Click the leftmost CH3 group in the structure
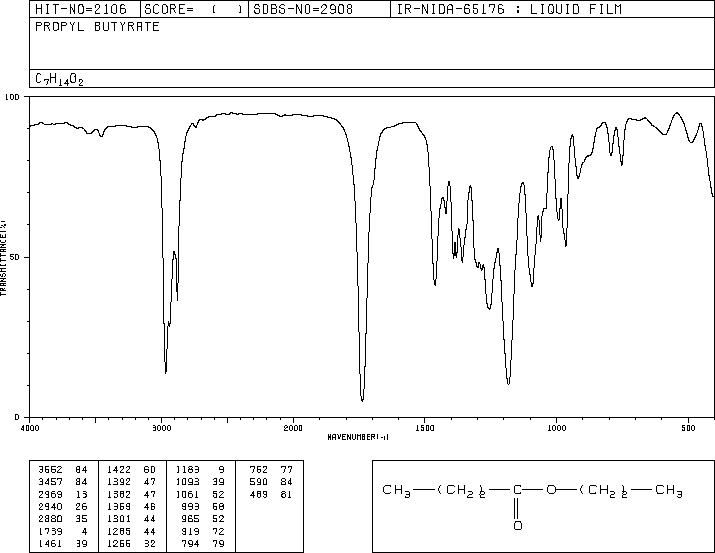Image resolution: width=715 pixels, height=553 pixels. [397, 491]
